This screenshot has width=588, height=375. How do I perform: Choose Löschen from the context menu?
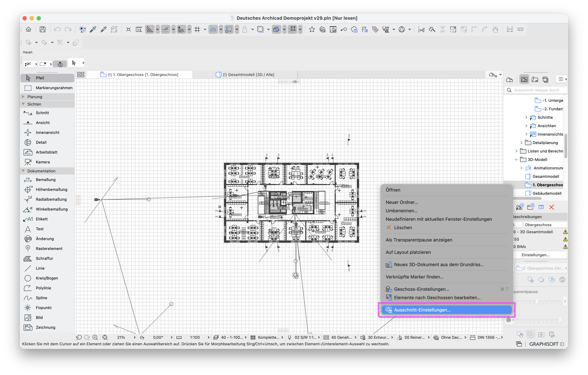[446, 227]
